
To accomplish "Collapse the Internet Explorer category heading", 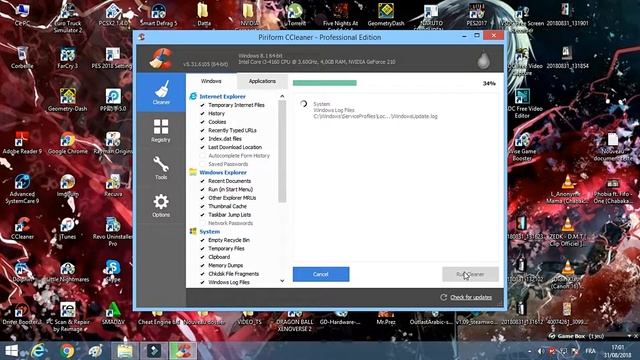I will [x=222, y=96].
